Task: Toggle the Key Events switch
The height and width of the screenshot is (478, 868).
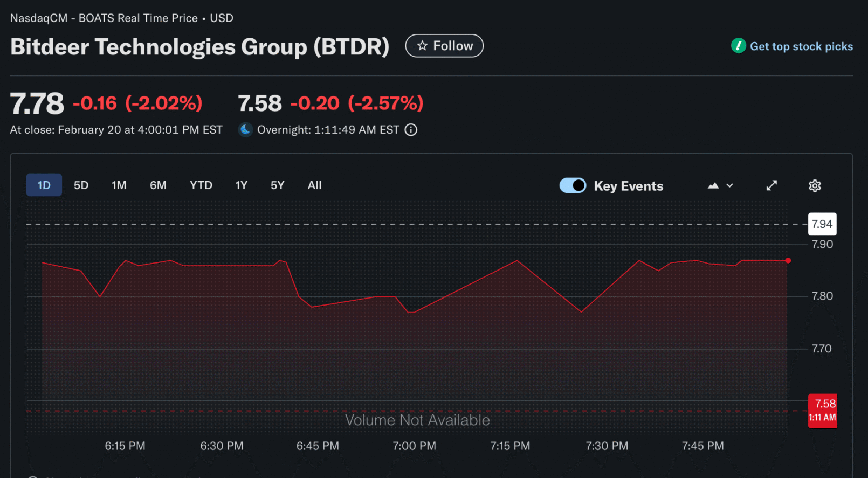Action: (x=573, y=185)
